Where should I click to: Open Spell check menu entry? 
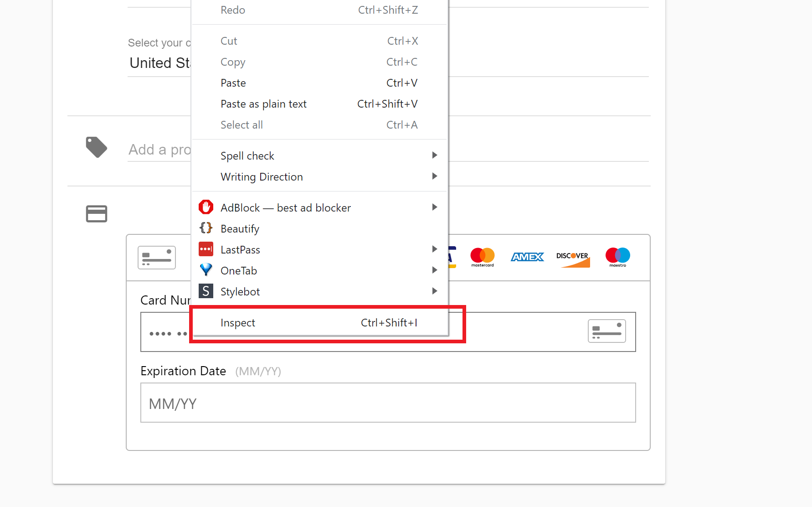[x=320, y=155]
